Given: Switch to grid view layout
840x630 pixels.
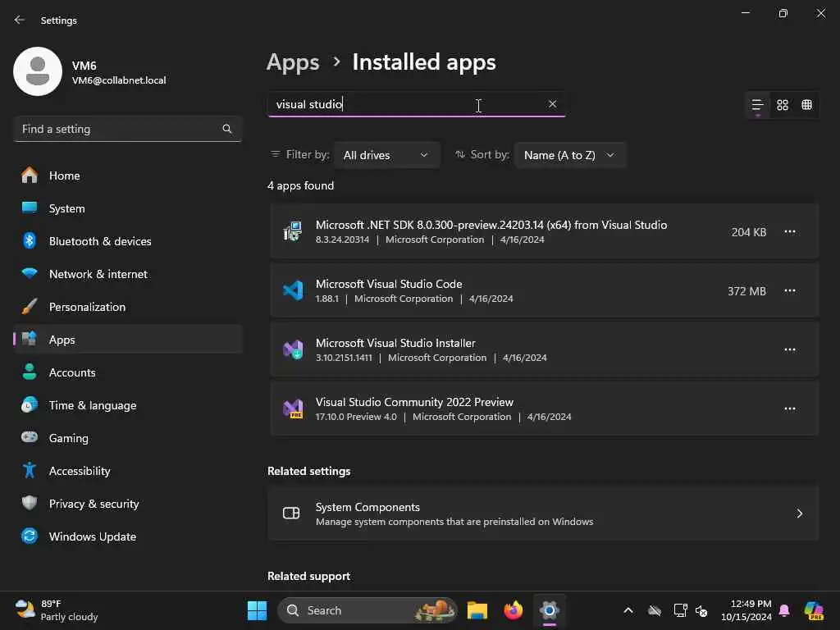Looking at the screenshot, I should click(x=783, y=105).
